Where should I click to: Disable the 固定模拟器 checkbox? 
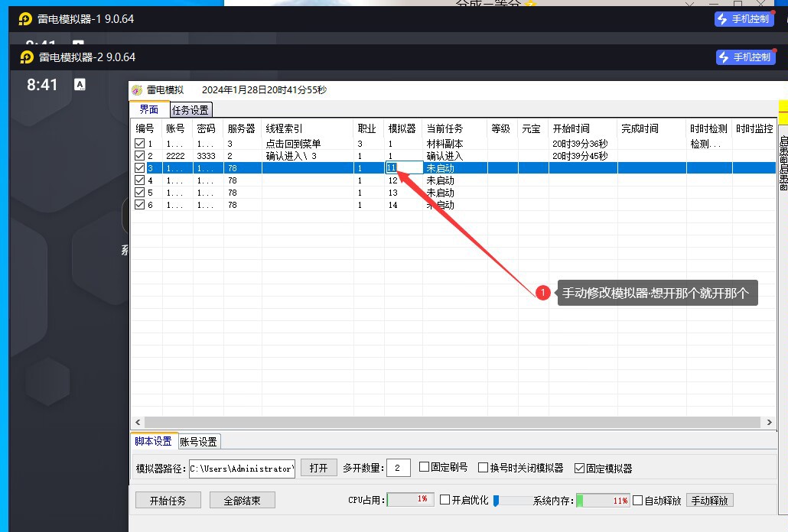point(579,468)
